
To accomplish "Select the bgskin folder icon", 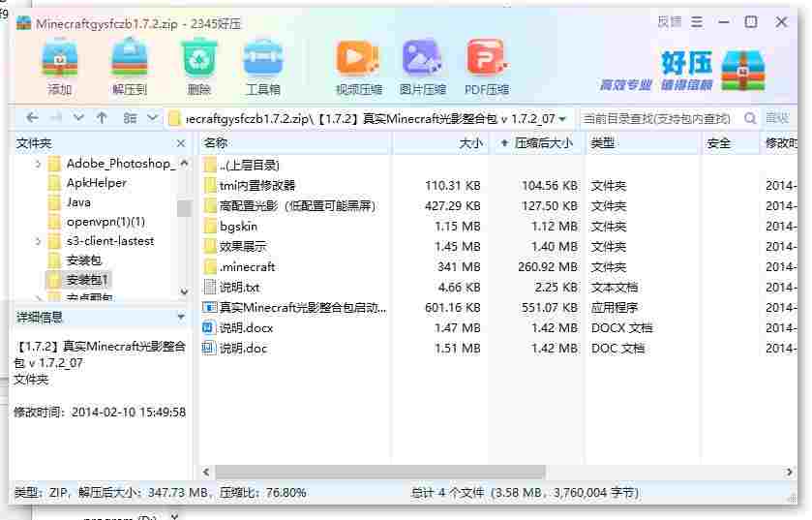I will pos(210,227).
